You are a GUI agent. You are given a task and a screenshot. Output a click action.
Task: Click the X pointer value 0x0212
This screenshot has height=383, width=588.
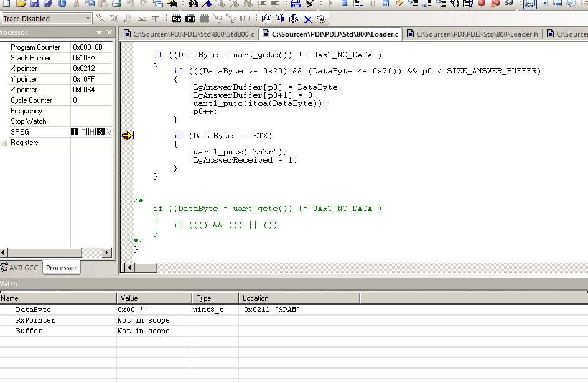click(x=84, y=69)
